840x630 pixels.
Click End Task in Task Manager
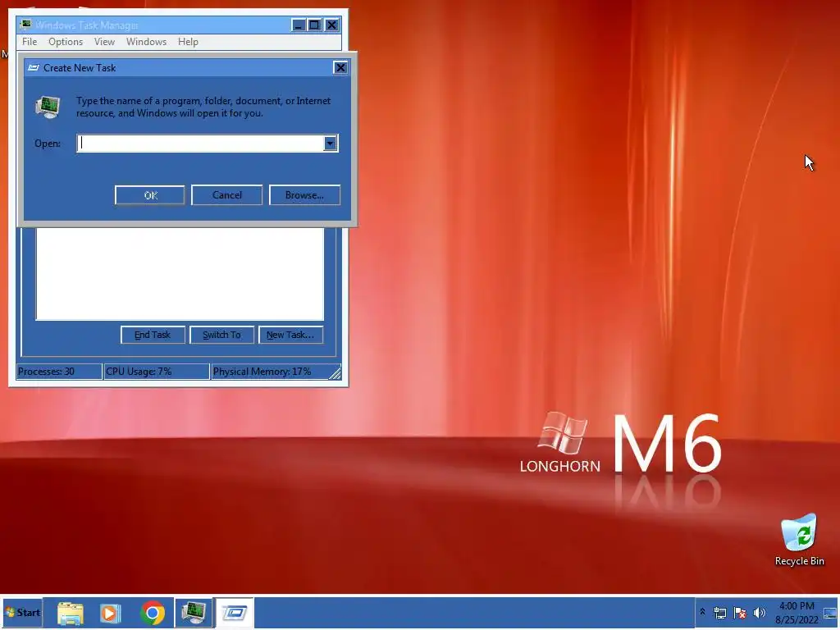[x=153, y=335]
